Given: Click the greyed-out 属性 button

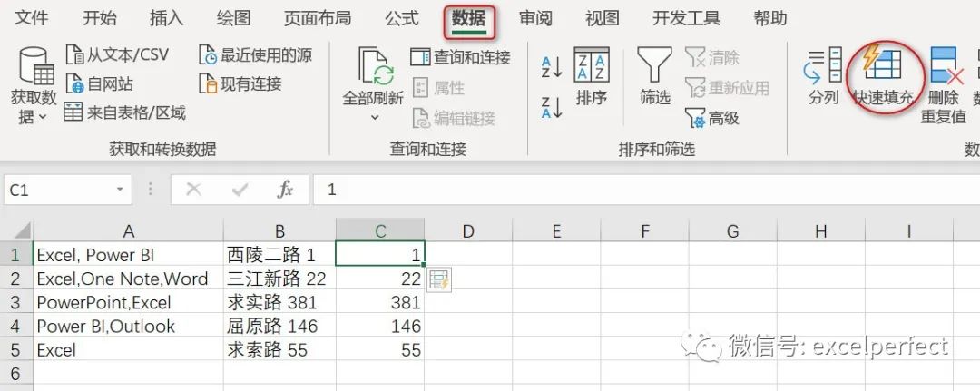Looking at the screenshot, I should coord(439,87).
